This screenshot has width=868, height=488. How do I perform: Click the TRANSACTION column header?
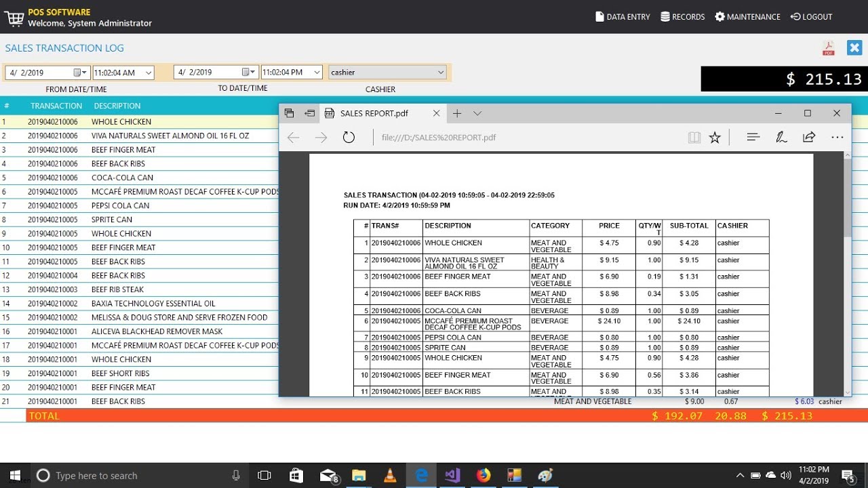pyautogui.click(x=56, y=106)
